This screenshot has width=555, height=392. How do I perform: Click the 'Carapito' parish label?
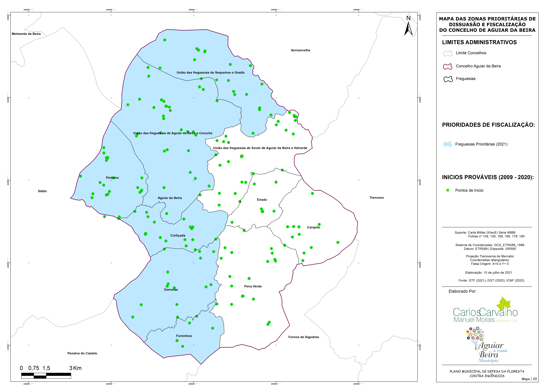tap(314, 227)
